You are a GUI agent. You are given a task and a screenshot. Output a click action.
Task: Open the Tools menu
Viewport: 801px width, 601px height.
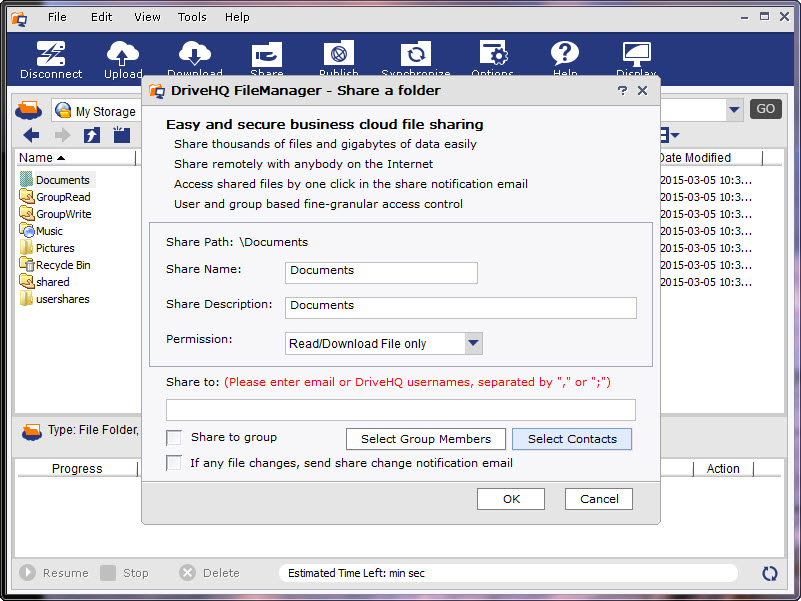192,17
